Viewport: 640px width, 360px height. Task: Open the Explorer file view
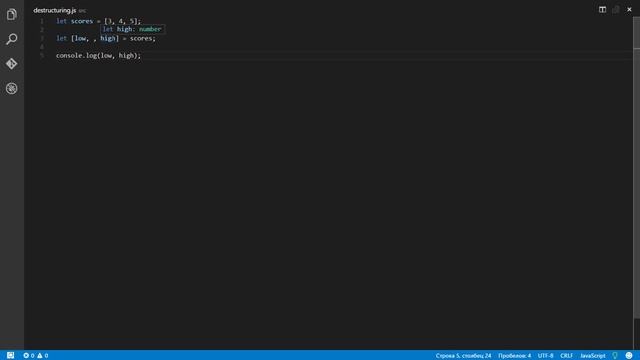pyautogui.click(x=11, y=14)
